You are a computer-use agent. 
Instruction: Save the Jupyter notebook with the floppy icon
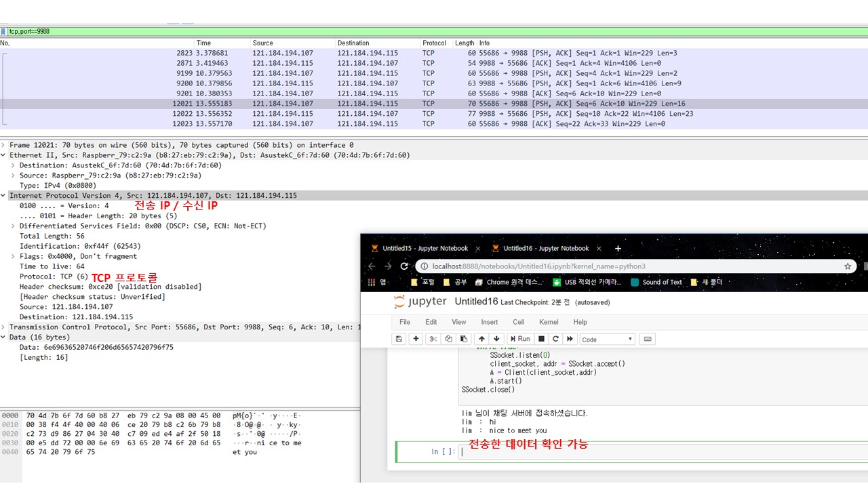point(399,339)
